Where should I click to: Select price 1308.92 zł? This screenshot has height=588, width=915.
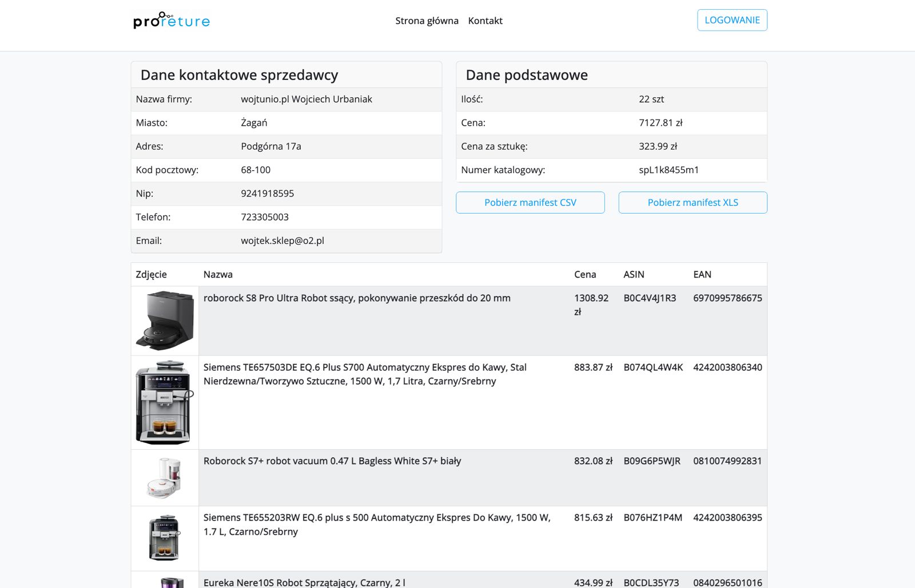click(x=591, y=305)
